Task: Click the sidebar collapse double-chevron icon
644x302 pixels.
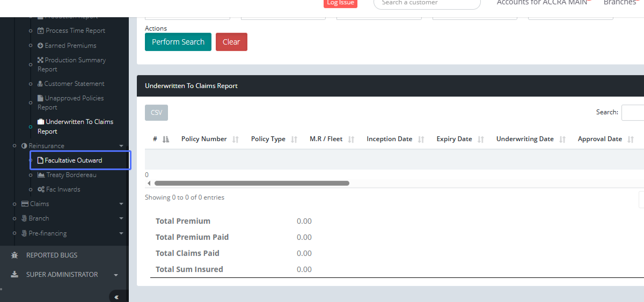Action: click(x=116, y=297)
